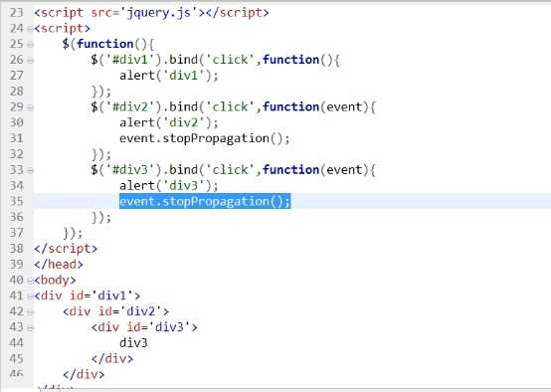Collapse the div2 element on line 42
The height and width of the screenshot is (392, 551).
click(x=30, y=312)
